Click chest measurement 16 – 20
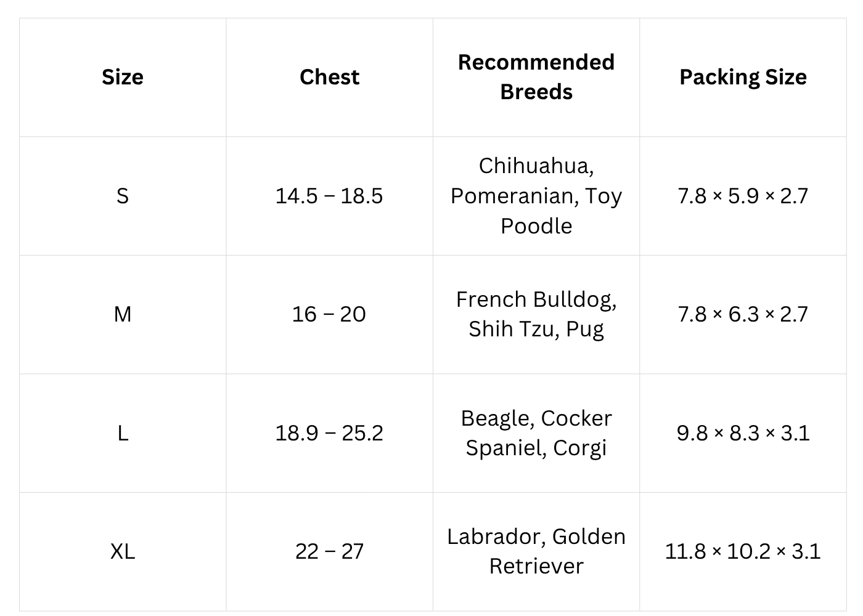The height and width of the screenshot is (616, 863). click(x=329, y=314)
